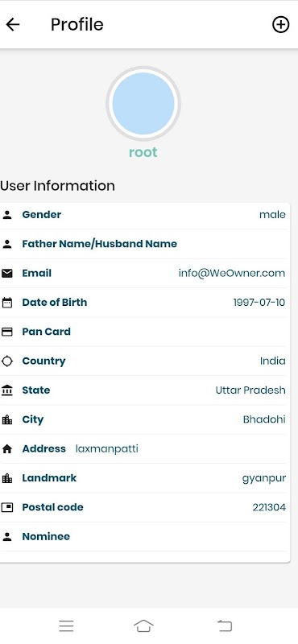The width and height of the screenshot is (298, 644).
Task: Tap the calendar icon beside Date of Birth
Action: (x=7, y=303)
